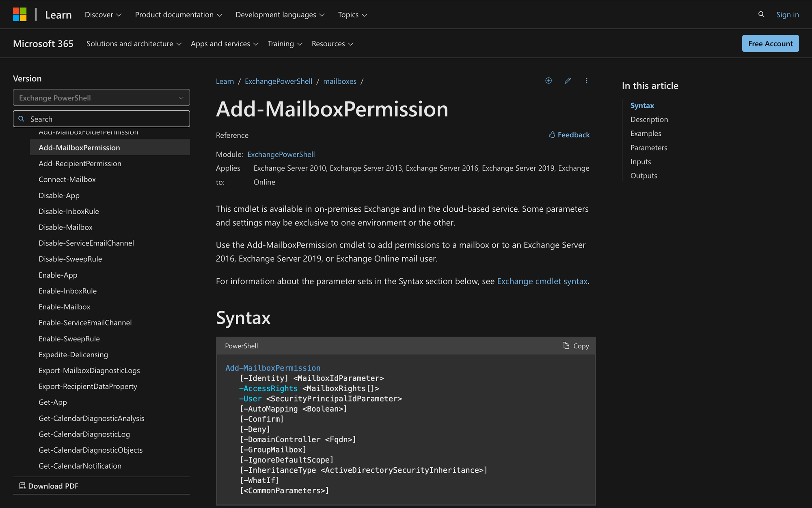The image size is (812, 508).
Task: Click the Free Account button
Action: click(771, 43)
